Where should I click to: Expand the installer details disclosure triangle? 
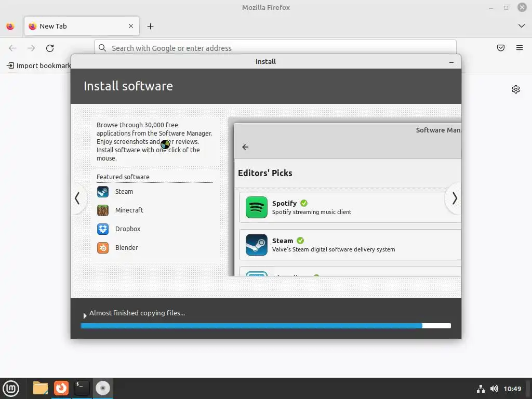tap(85, 315)
